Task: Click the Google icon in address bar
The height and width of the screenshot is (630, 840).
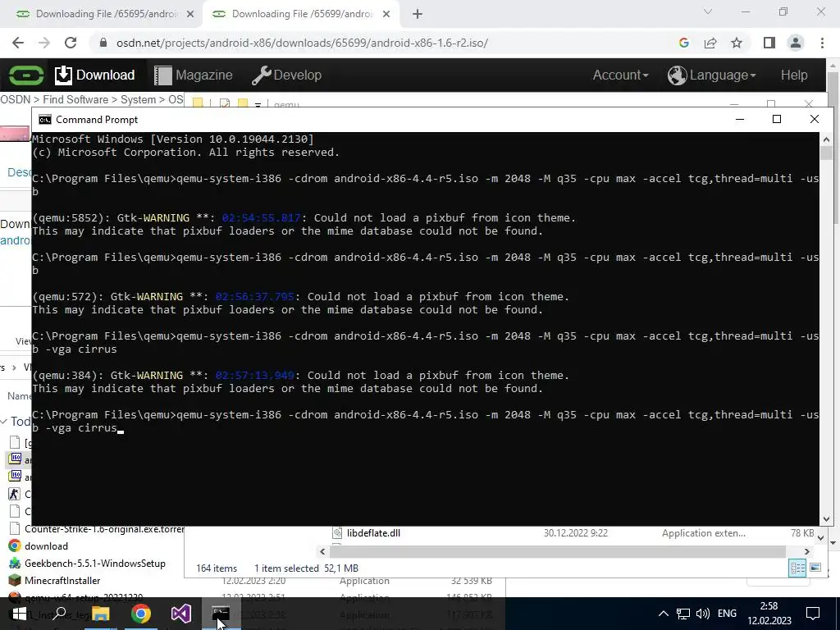Action: point(683,43)
